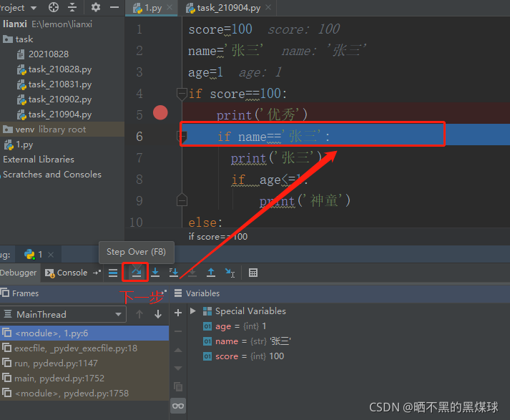Open task_210904.py in project tree
Image resolution: width=510 pixels, height=420 pixels.
54,114
